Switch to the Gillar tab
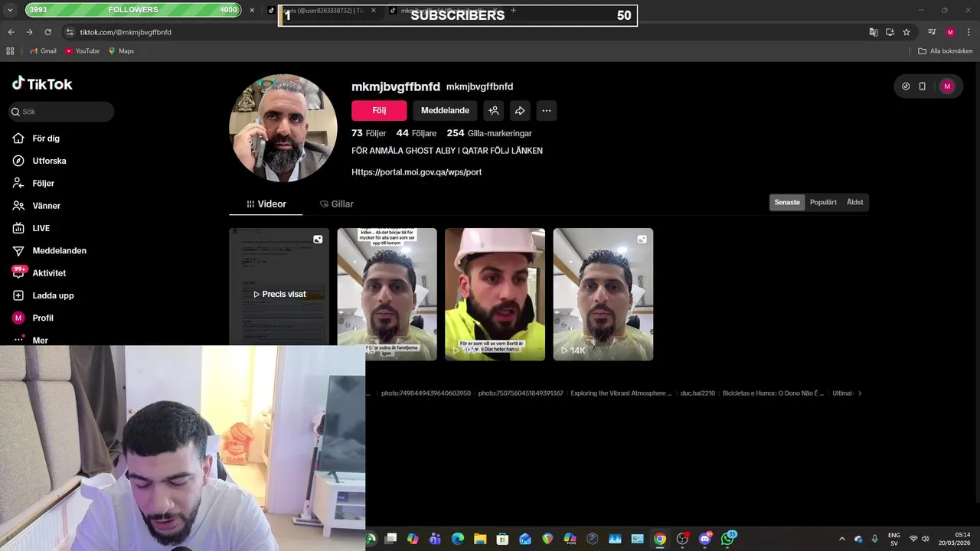980x551 pixels. (x=336, y=204)
